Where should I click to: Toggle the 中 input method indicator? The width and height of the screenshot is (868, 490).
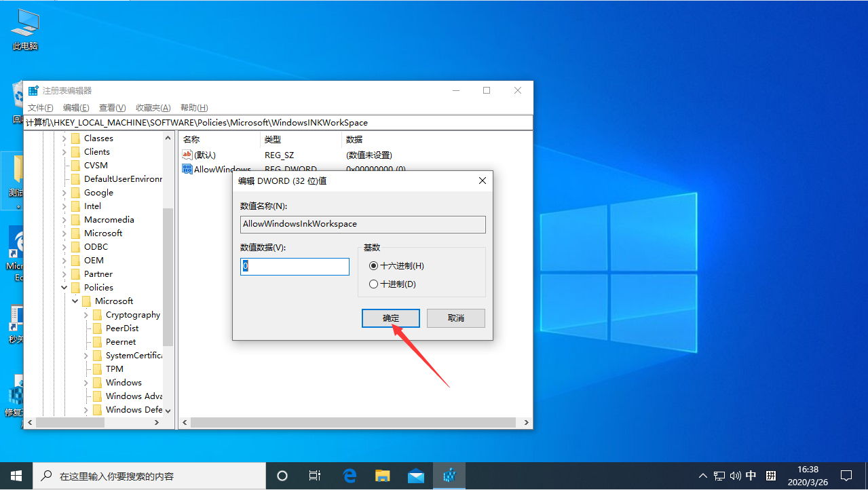point(751,476)
